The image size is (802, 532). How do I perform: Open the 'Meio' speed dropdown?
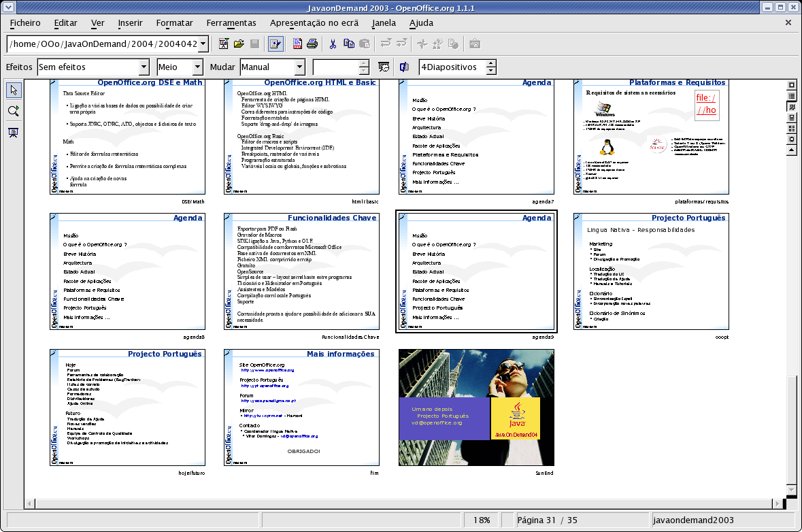pos(197,67)
